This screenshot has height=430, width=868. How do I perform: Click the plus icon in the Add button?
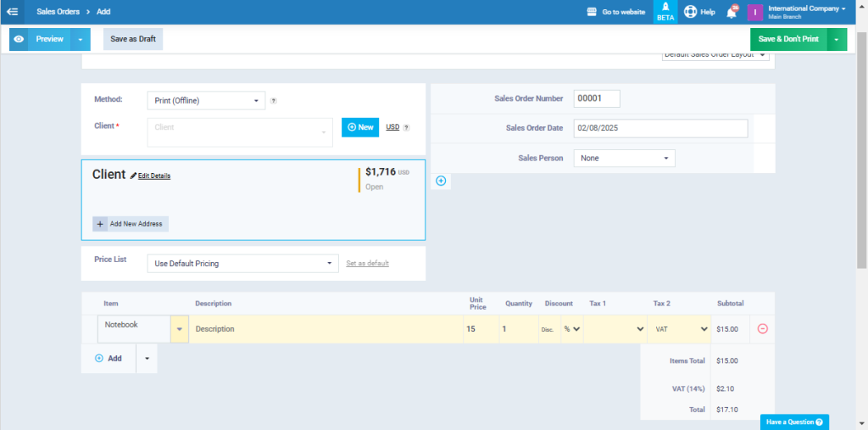pos(99,359)
